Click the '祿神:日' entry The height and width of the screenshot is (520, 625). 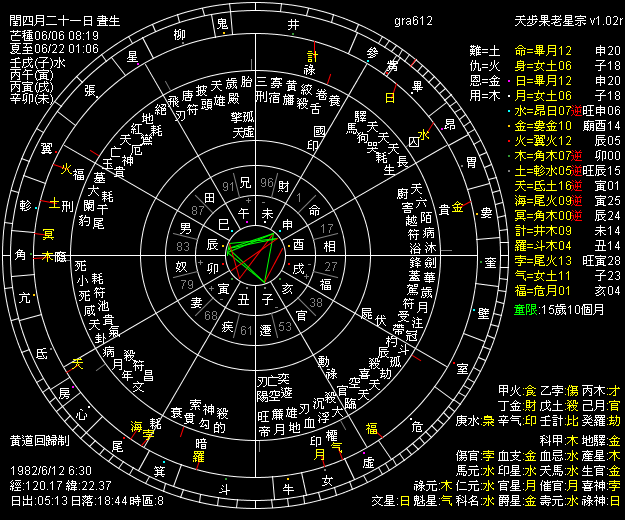click(601, 500)
